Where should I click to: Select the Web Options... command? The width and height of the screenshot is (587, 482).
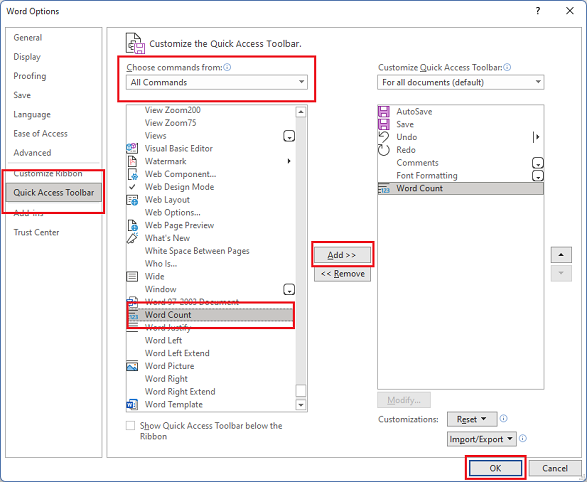(211, 213)
